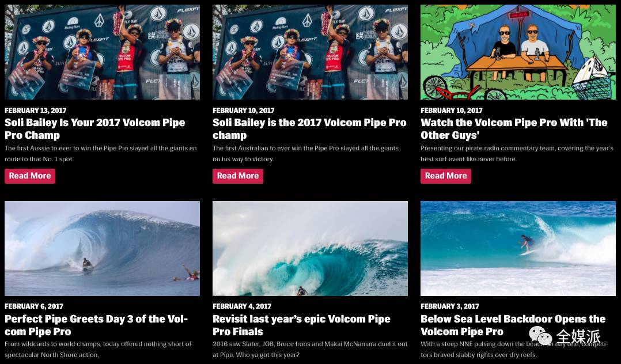Click Read More under February 13 article
The image size is (621, 364).
(30, 176)
